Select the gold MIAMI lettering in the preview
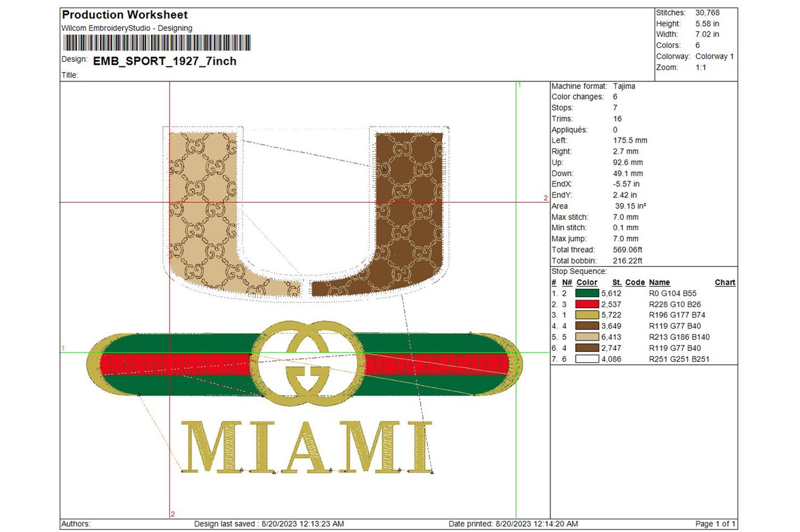The height and width of the screenshot is (532, 800). [x=307, y=447]
